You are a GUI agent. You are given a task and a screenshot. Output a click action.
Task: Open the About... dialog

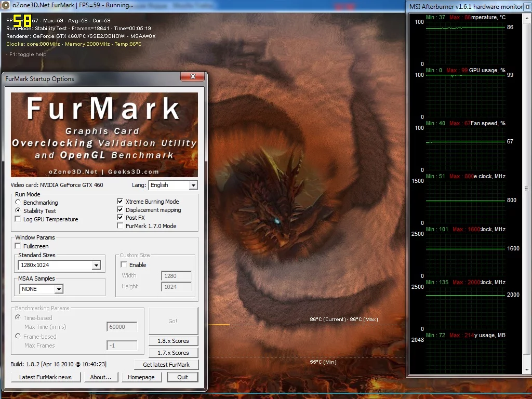click(x=100, y=377)
